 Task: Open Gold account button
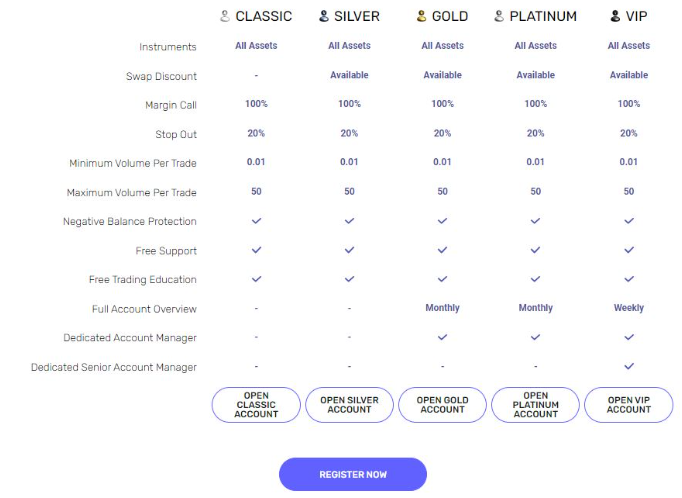pos(442,405)
